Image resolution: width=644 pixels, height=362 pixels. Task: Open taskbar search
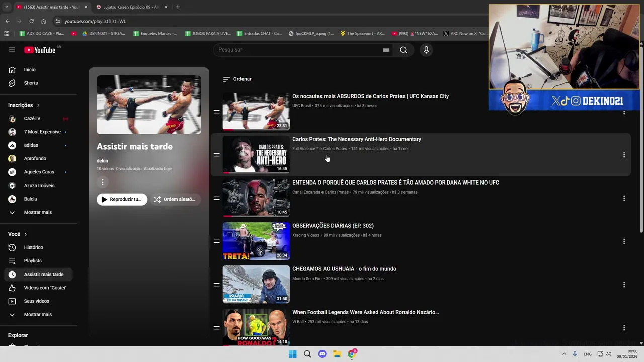[307, 354]
